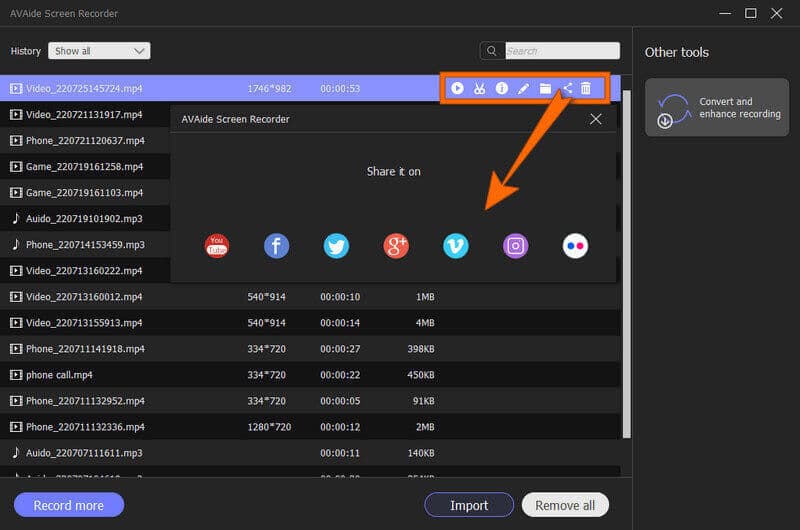Select Phone_220711132952.mp4 row
800x530 pixels.
click(x=310, y=400)
